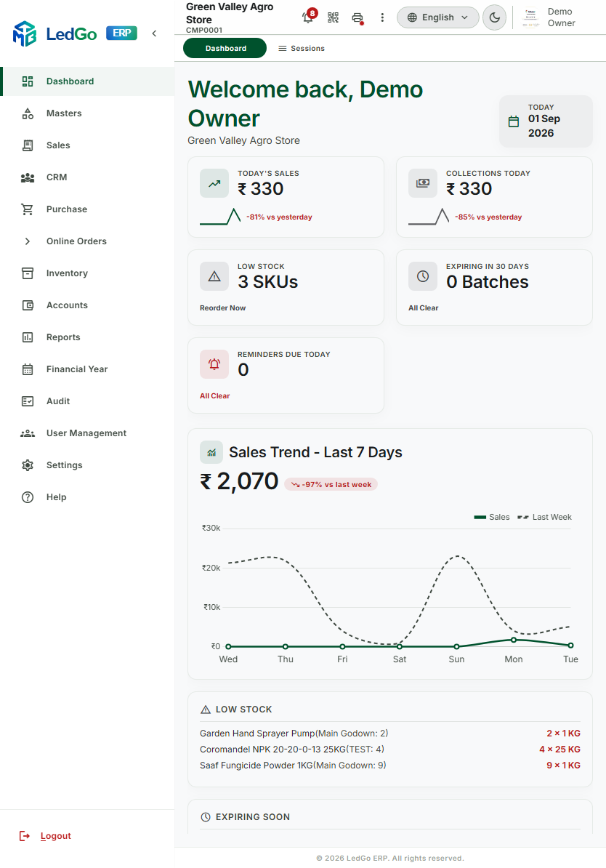Click the Accounts wallet icon
Image resolution: width=606 pixels, height=868 pixels.
pos(28,305)
